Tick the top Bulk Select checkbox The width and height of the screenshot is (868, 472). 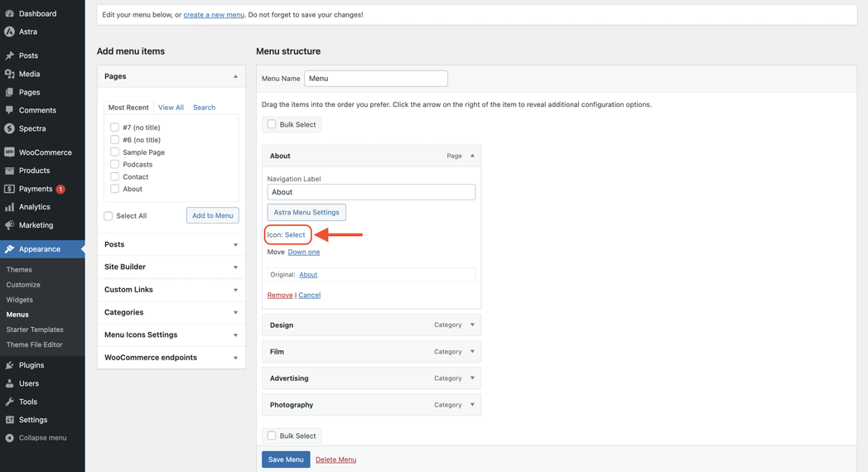tap(272, 124)
